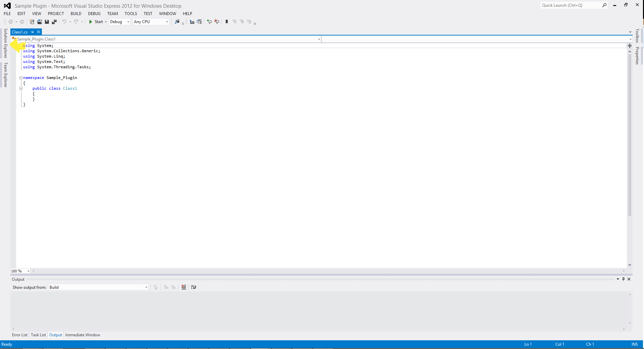Screen dimensions: 644x349
Task: Toggle word wrap in the Output panel
Action: (x=194, y=287)
